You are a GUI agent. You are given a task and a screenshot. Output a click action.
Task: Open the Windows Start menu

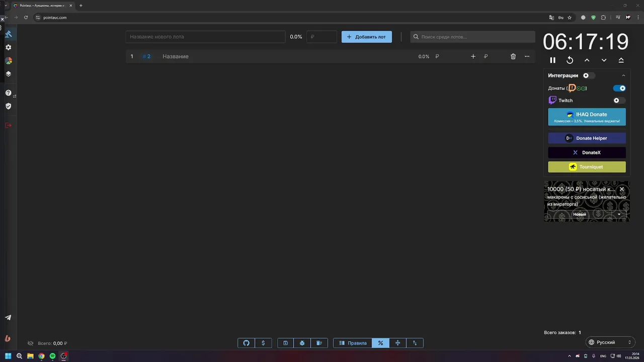[x=8, y=356]
